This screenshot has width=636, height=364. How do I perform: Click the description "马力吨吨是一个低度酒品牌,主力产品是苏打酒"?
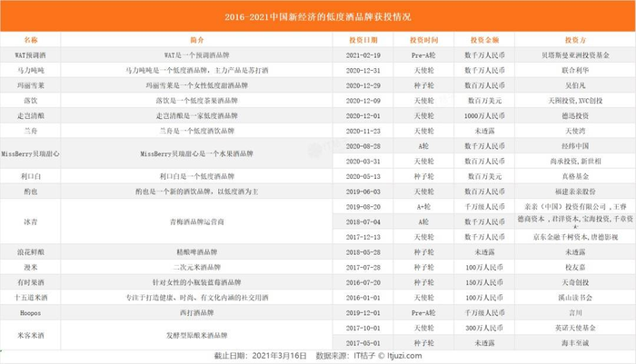[197, 70]
